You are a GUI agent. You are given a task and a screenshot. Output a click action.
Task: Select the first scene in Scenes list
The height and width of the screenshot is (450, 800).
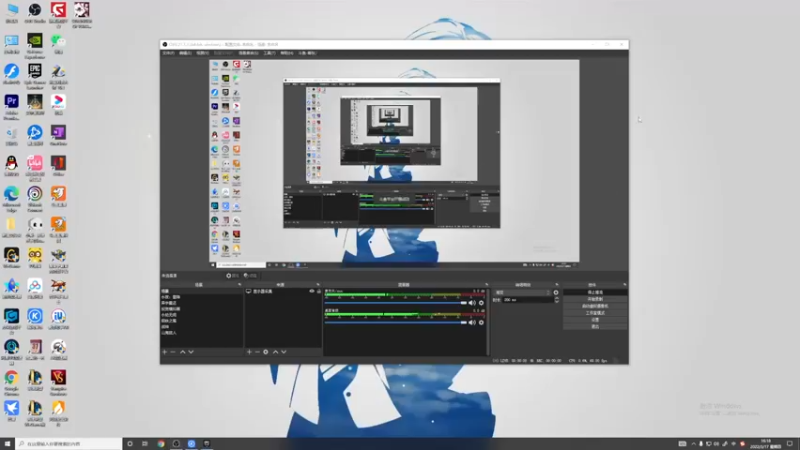(201, 291)
